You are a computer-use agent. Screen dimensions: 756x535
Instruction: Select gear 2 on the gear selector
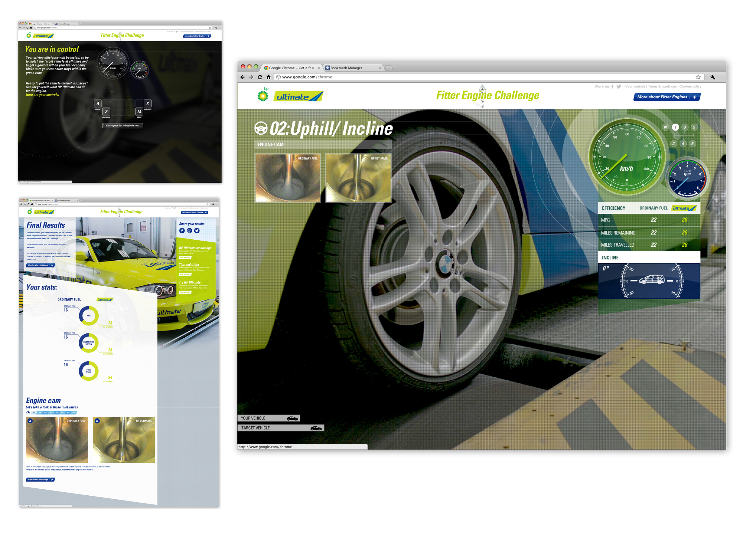(x=674, y=144)
